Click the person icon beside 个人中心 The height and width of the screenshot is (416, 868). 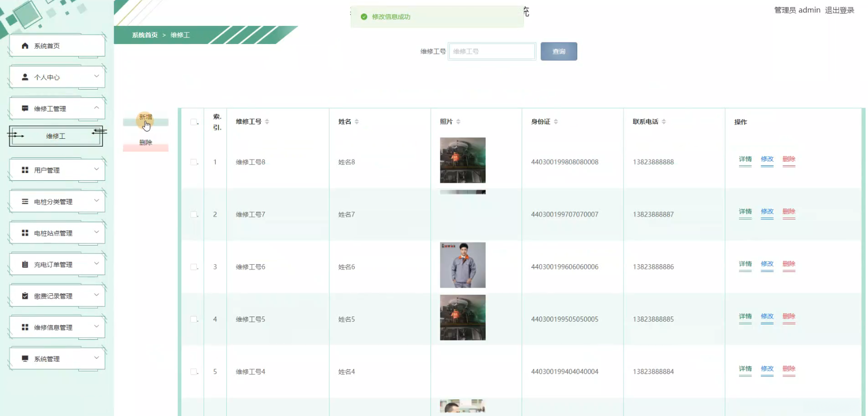[25, 77]
